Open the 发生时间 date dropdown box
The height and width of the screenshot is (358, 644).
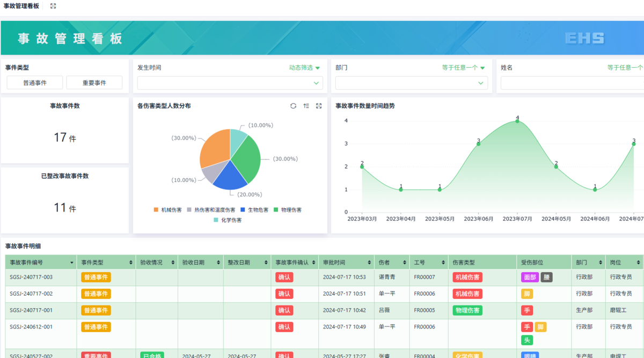point(230,83)
